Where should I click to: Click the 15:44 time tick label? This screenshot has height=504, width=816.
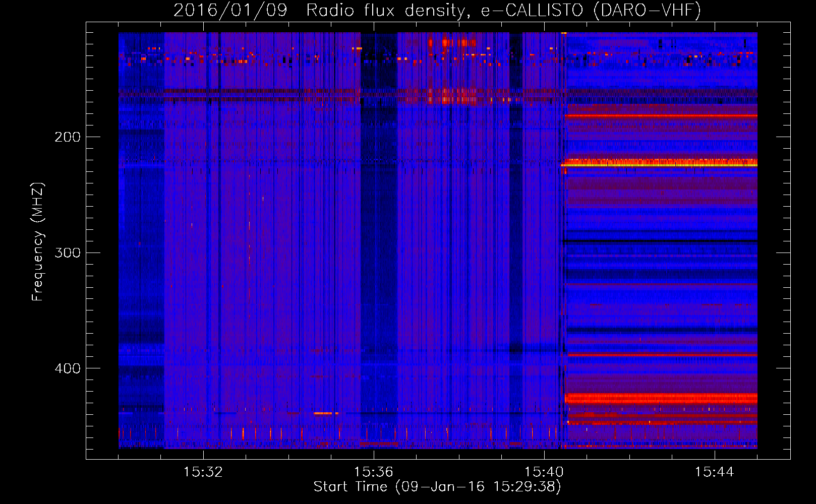pos(715,472)
